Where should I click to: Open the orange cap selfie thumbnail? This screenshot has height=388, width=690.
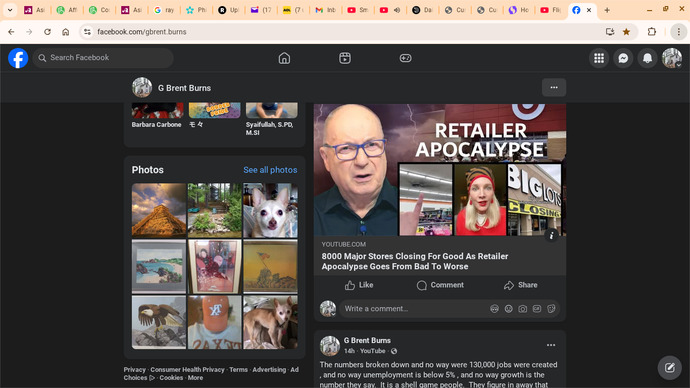(215, 322)
